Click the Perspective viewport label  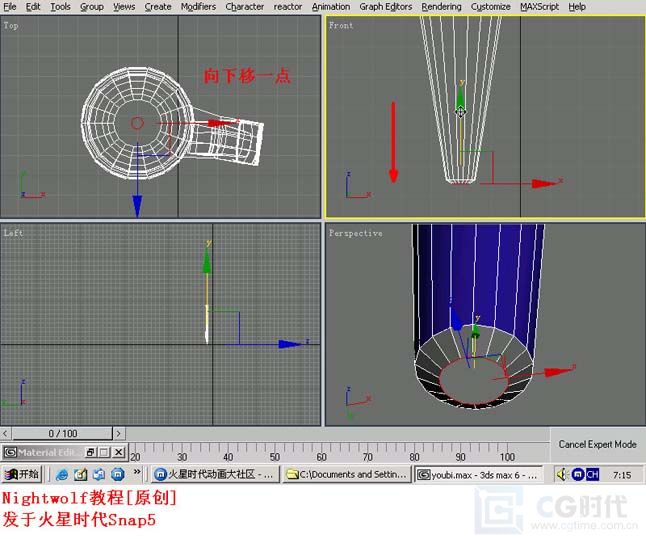(x=356, y=233)
